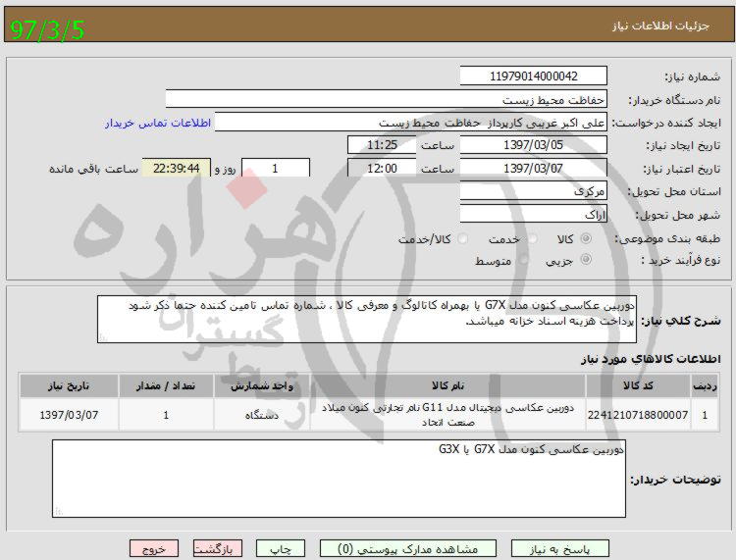
Task: Click the خروج exit button
Action: pyautogui.click(x=154, y=549)
